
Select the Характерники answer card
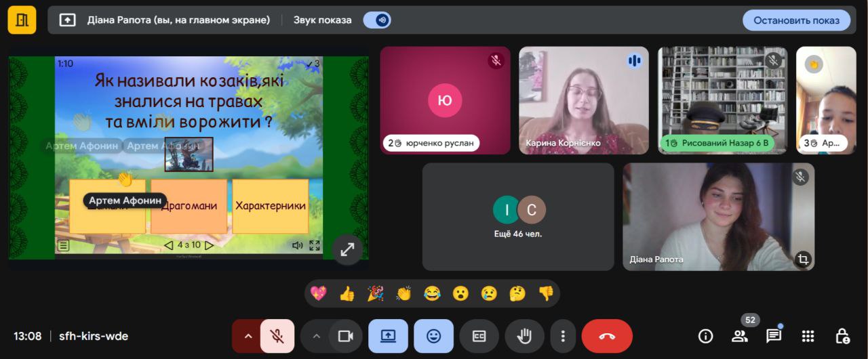point(270,206)
